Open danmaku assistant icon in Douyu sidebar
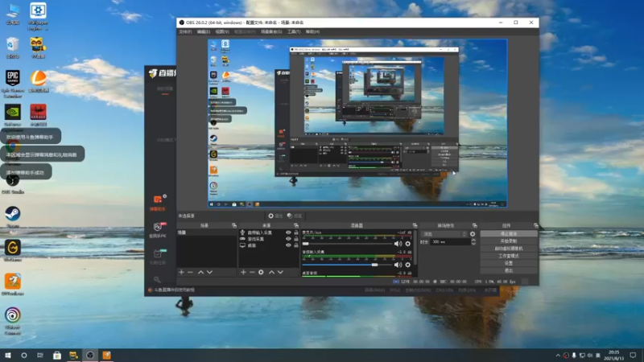Screen dimensions: 644x362 157,200
